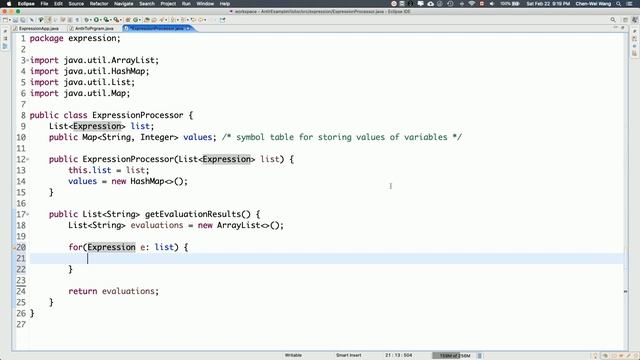The height and width of the screenshot is (360, 640).
Task: Open the Project menu
Action: 168,4
